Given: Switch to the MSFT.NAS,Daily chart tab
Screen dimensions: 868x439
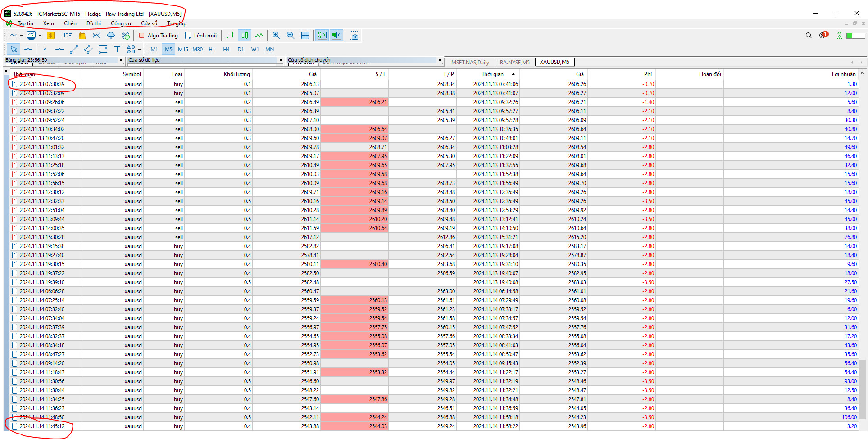Looking at the screenshot, I should coord(470,62).
